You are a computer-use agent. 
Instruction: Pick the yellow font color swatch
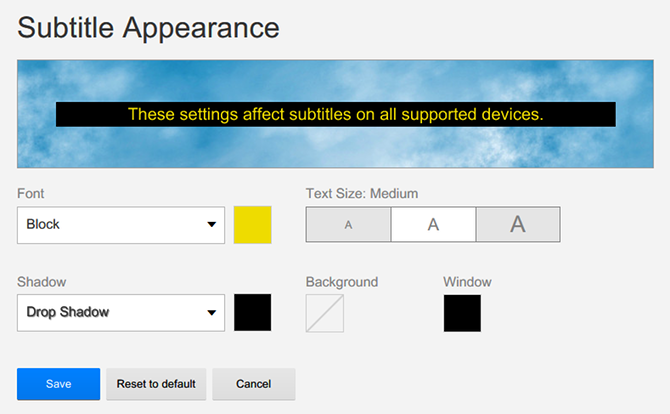tap(253, 225)
